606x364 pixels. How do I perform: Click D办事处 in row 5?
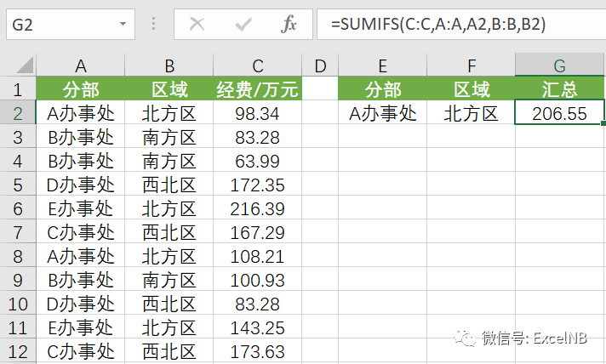tap(80, 185)
